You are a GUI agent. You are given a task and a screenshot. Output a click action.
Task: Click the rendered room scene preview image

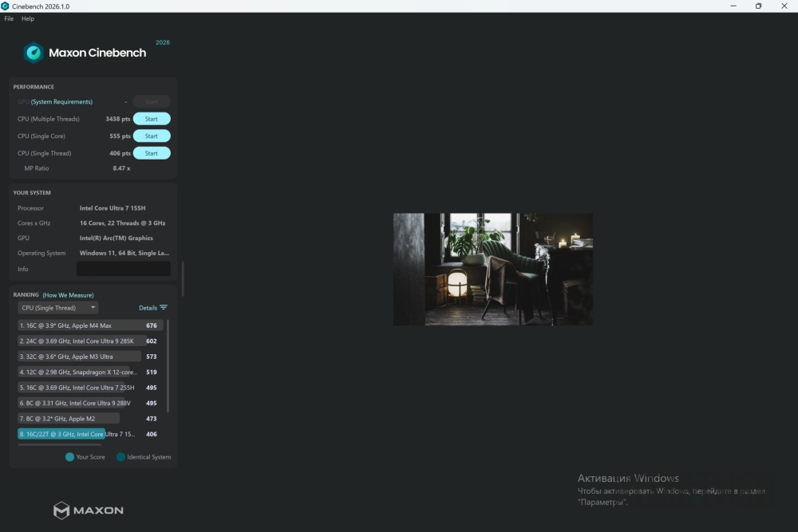tap(492, 269)
